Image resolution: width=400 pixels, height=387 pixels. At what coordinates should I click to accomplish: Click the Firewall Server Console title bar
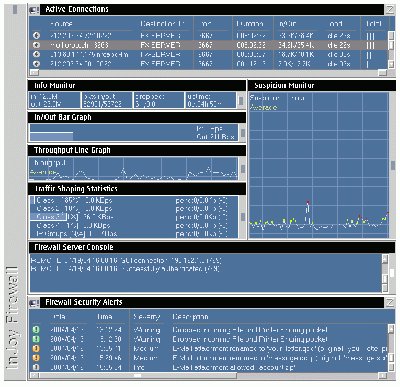tap(212, 247)
